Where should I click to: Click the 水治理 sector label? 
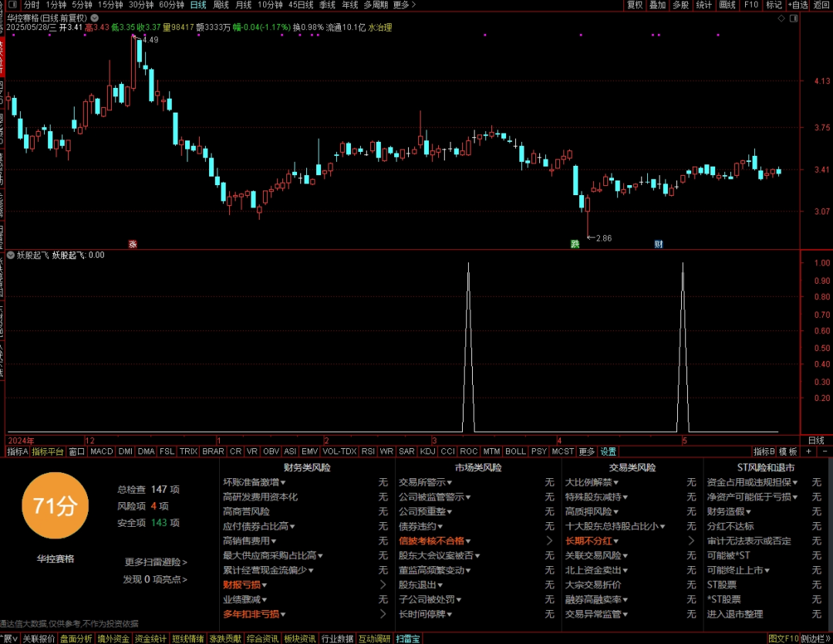379,27
